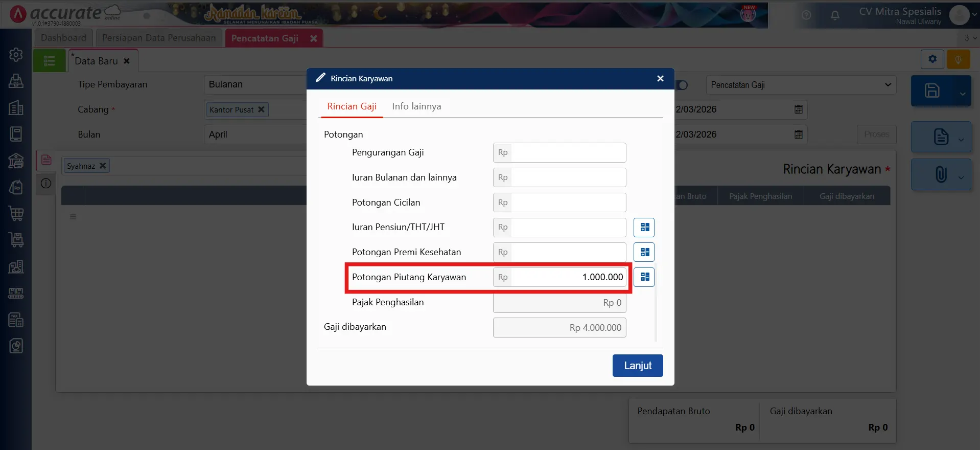Open the Dashboard tab
The width and height of the screenshot is (980, 450).
[x=64, y=38]
